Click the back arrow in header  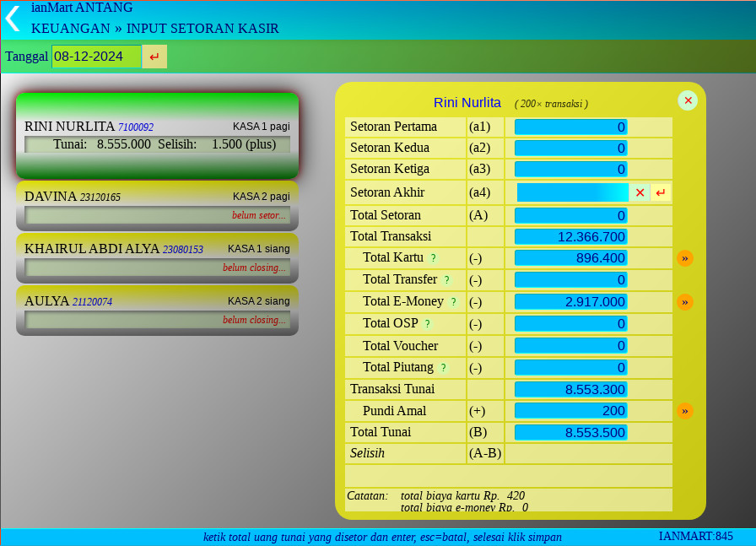[12, 19]
